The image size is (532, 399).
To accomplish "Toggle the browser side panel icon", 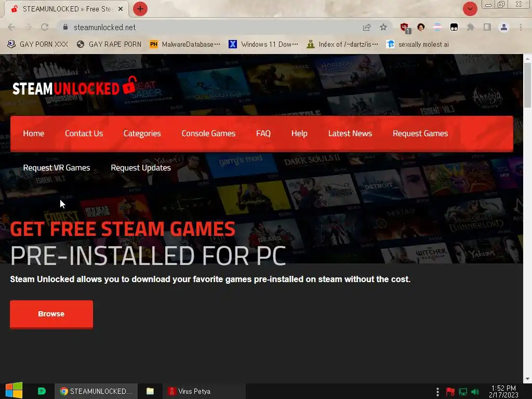I will (x=487, y=27).
